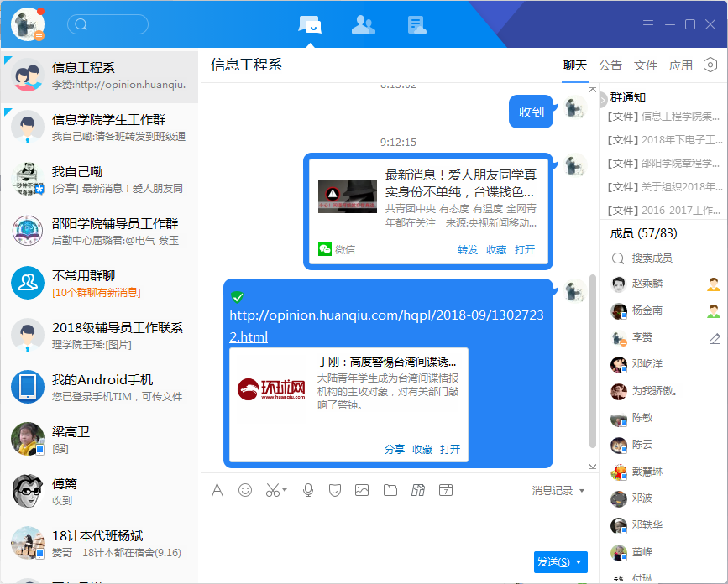
Task: Click the font style 'A' icon
Action: click(x=217, y=490)
